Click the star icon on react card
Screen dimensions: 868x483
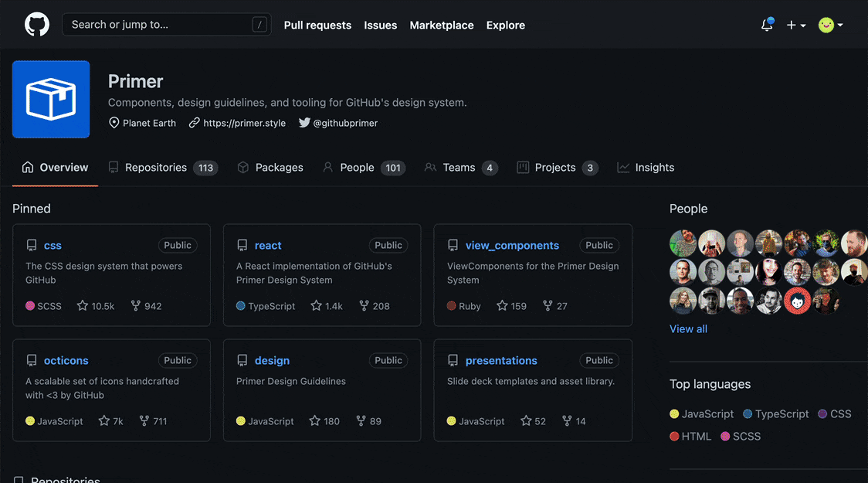click(x=316, y=306)
